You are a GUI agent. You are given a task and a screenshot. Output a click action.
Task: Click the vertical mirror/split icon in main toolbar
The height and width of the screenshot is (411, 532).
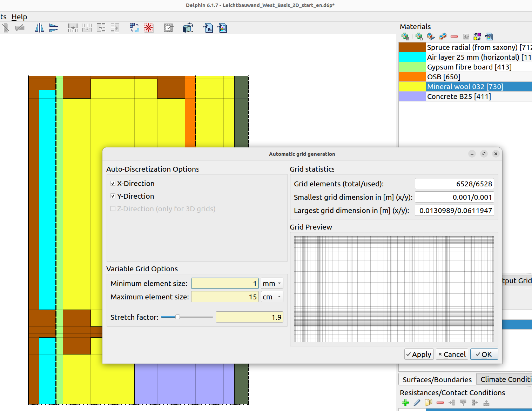[39, 28]
